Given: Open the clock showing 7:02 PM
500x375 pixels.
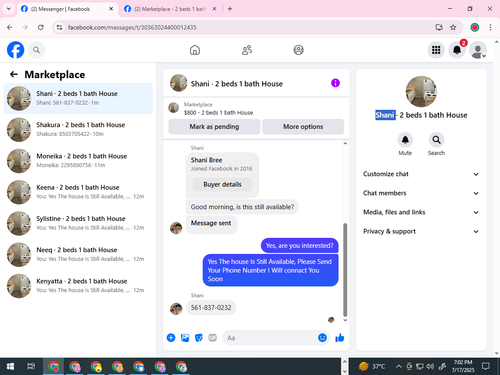Looking at the screenshot, I should [463, 366].
